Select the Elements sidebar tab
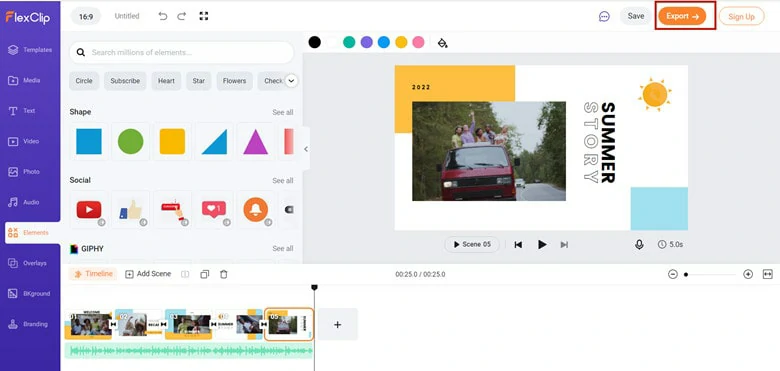This screenshot has width=780, height=371. (x=32, y=233)
